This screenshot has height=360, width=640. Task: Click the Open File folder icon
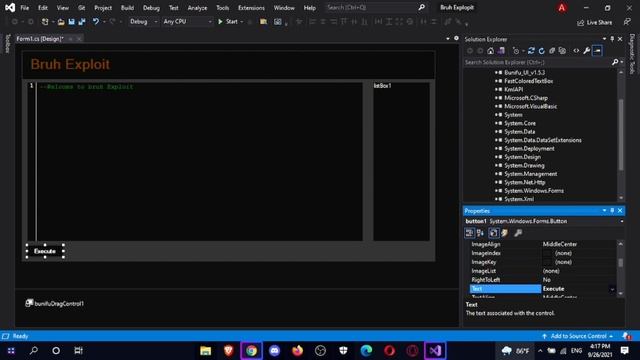[61, 22]
